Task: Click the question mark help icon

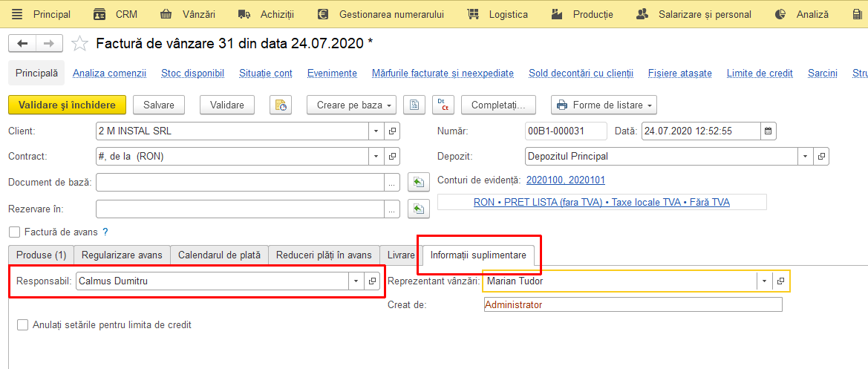Action: pos(105,232)
